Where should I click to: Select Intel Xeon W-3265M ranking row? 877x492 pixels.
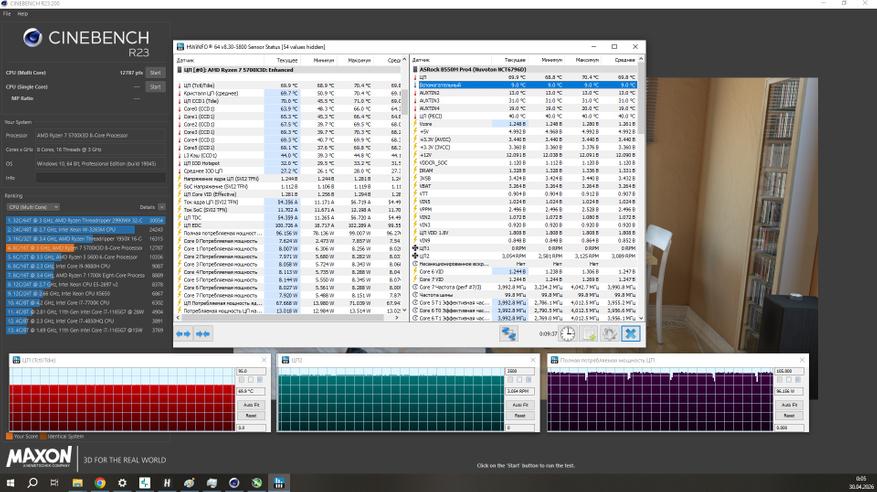point(85,229)
